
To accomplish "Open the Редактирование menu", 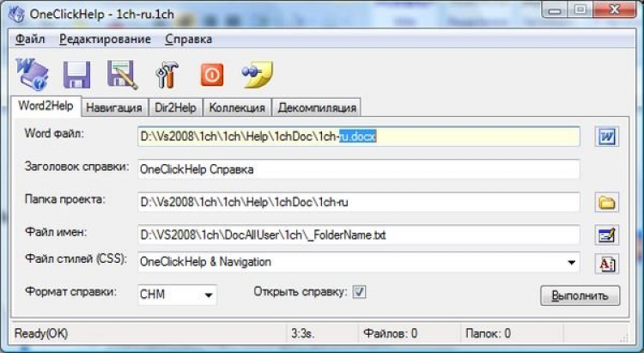I will pyautogui.click(x=105, y=39).
